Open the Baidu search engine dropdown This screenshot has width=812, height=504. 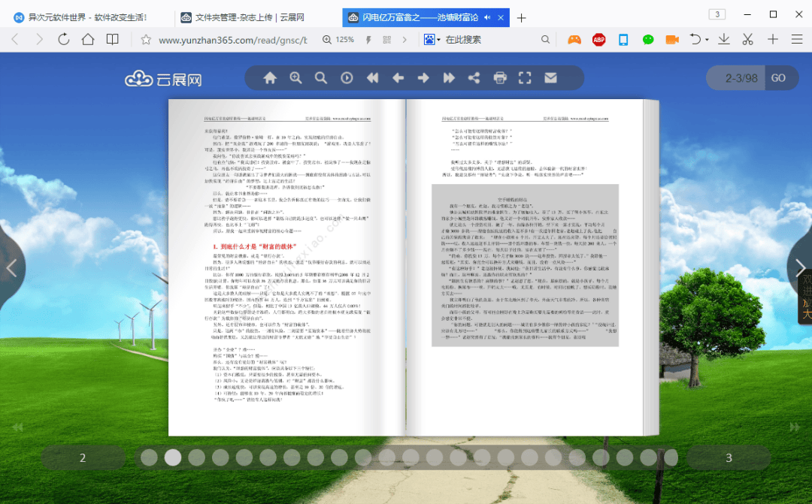(x=432, y=39)
